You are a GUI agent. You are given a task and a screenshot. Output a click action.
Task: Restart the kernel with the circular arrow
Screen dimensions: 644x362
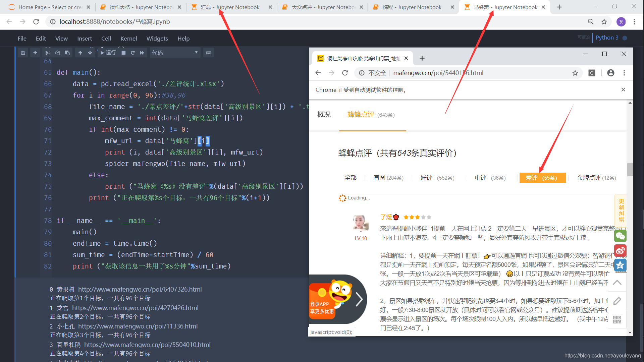133,53
